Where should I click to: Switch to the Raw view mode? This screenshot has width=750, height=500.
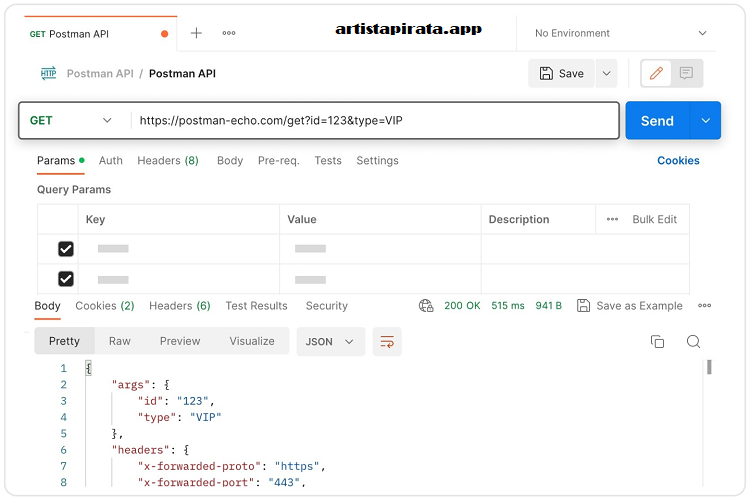pyautogui.click(x=120, y=341)
